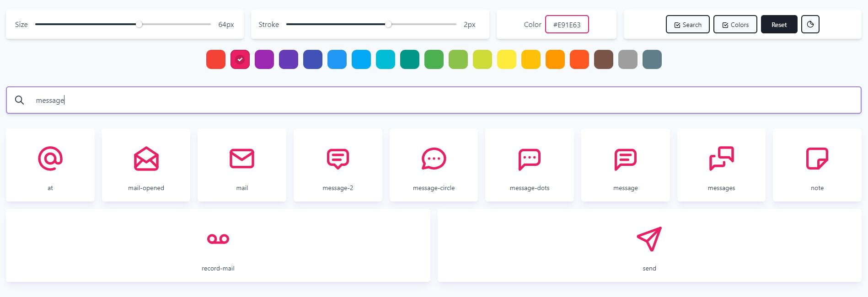Toggle the dark theme button
The image size is (868, 297).
(810, 25)
